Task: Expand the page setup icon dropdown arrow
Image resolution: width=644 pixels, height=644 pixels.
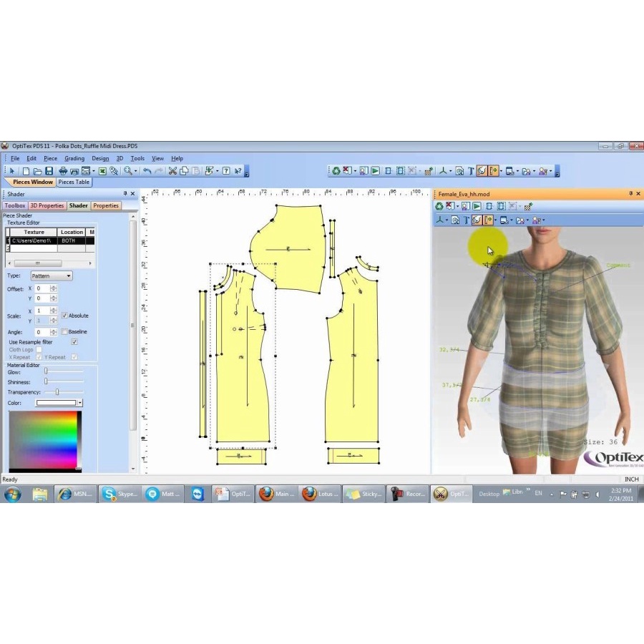Action: point(93,171)
